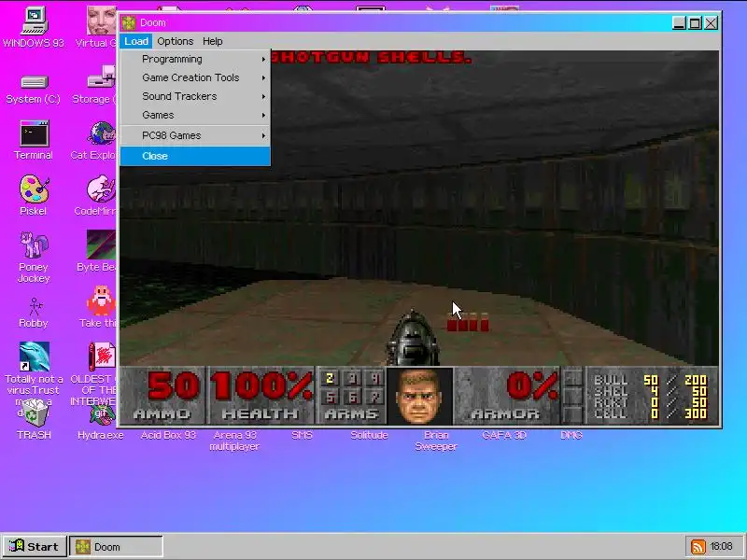Viewport: 747px width, 560px height.
Task: Launch the Terminal desktop icon
Action: click(34, 141)
